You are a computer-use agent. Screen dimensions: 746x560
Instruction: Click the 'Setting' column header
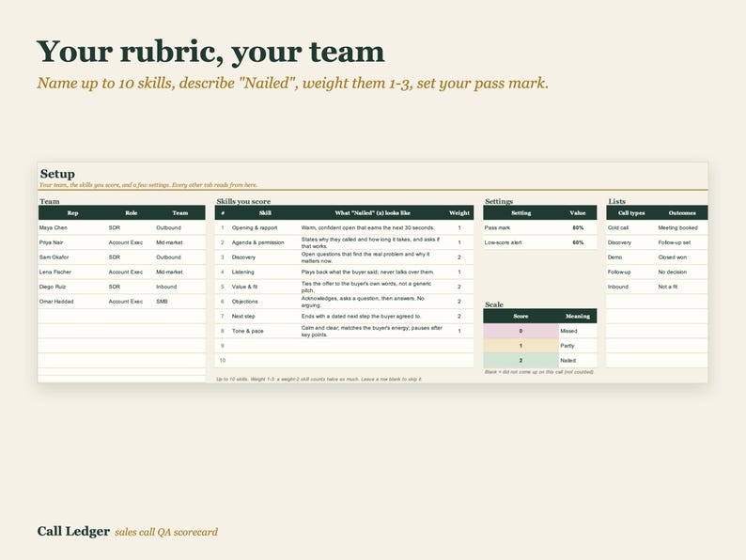coord(521,212)
